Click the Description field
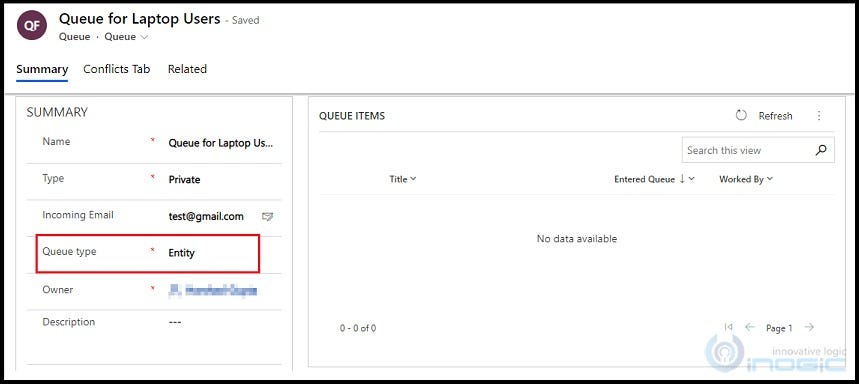Image resolution: width=859 pixels, height=384 pixels. click(x=175, y=322)
